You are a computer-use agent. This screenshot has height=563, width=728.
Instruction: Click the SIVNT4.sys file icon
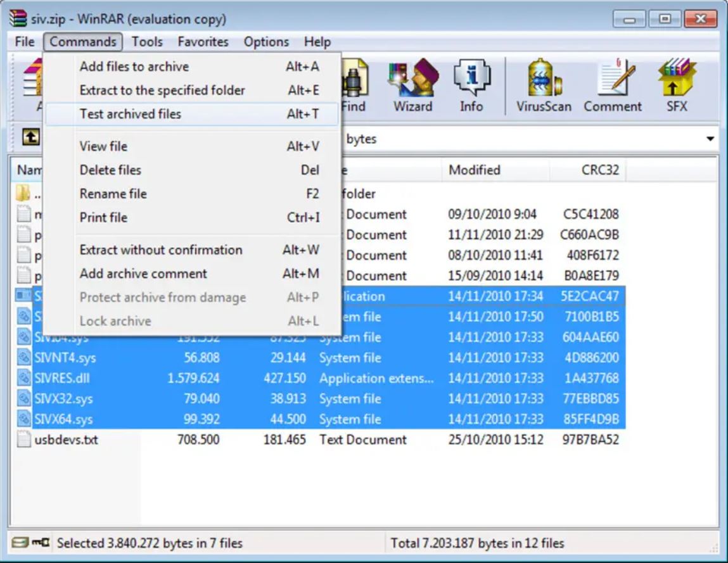point(23,357)
